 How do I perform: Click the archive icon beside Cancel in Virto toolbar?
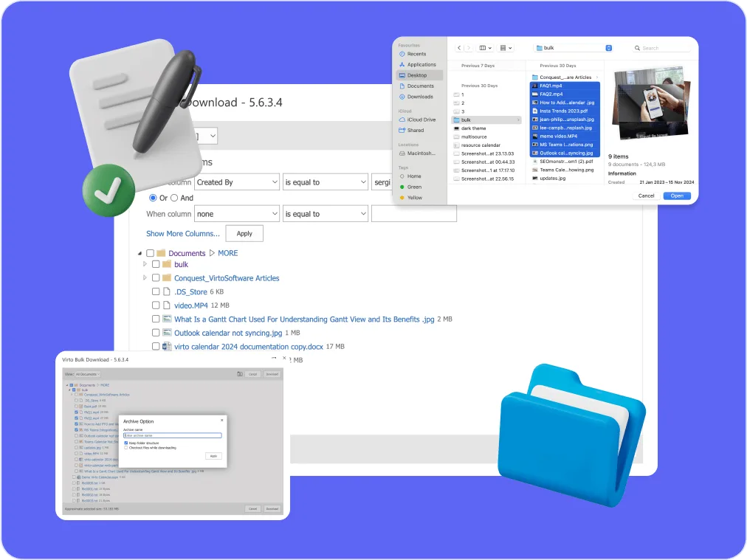240,373
